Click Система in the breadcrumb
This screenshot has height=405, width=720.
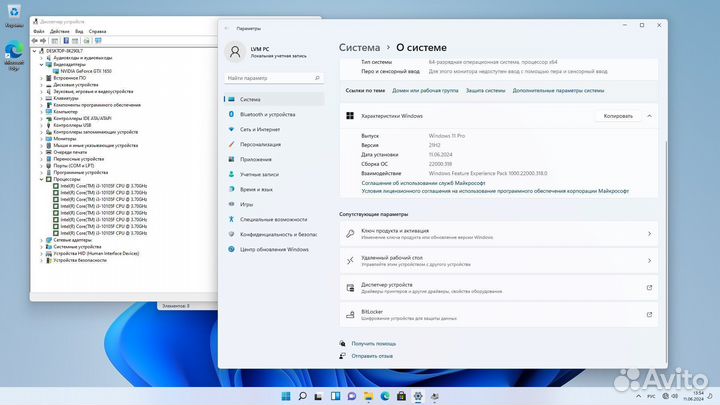360,48
